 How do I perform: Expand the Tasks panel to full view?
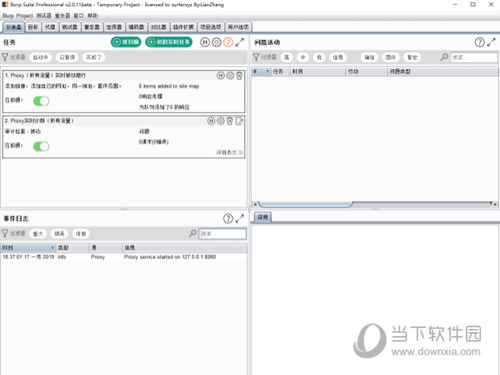(x=240, y=42)
